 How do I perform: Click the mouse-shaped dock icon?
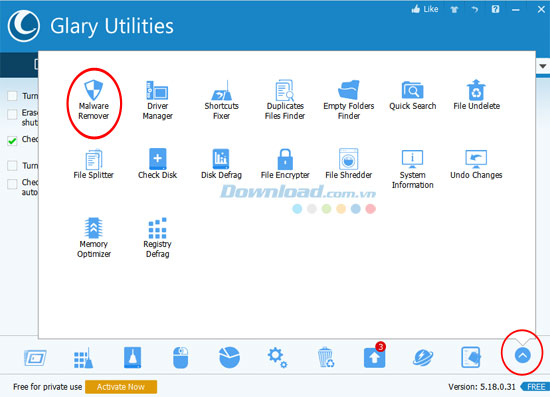point(181,357)
